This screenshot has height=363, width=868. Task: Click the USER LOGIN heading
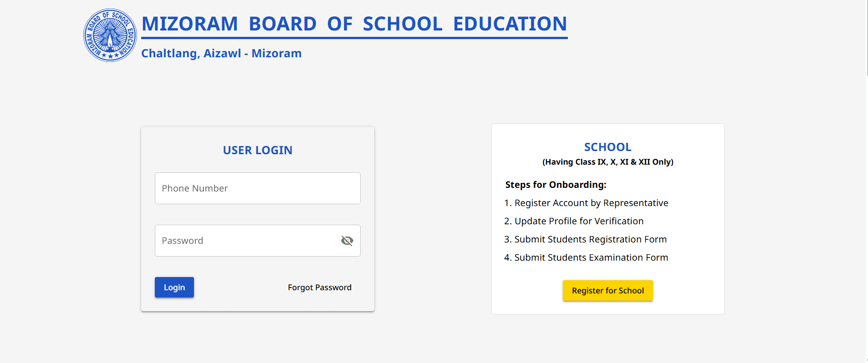[258, 150]
